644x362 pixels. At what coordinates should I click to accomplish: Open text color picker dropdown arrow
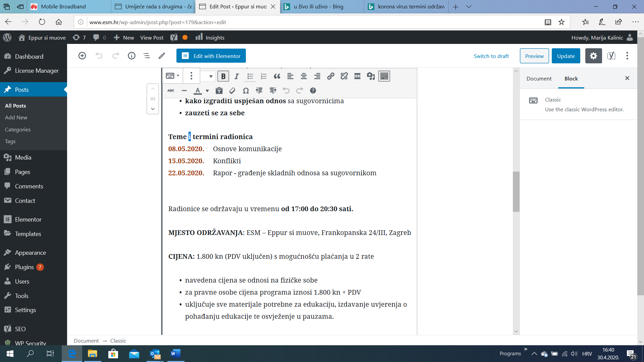tap(207, 90)
